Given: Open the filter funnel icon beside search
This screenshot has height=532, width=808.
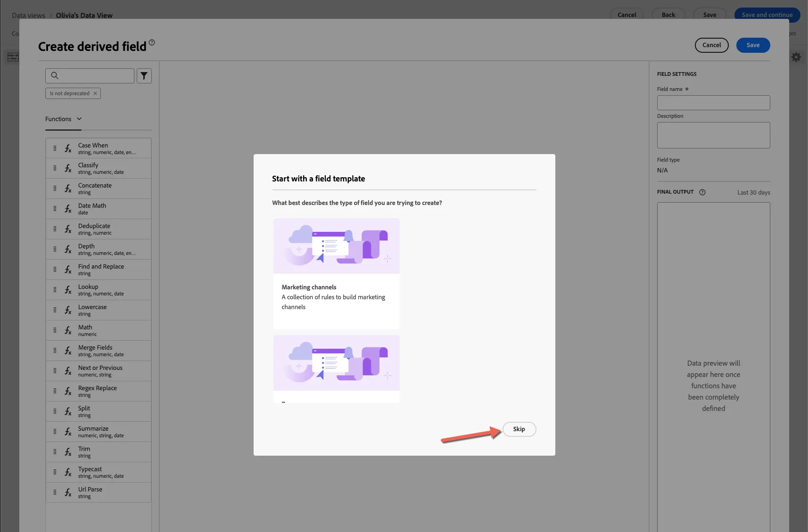Looking at the screenshot, I should pyautogui.click(x=144, y=76).
